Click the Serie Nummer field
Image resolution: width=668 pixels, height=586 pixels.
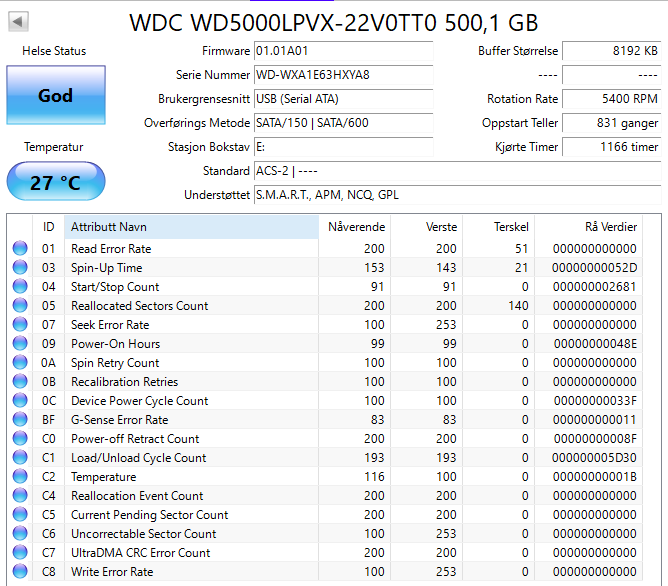(343, 75)
